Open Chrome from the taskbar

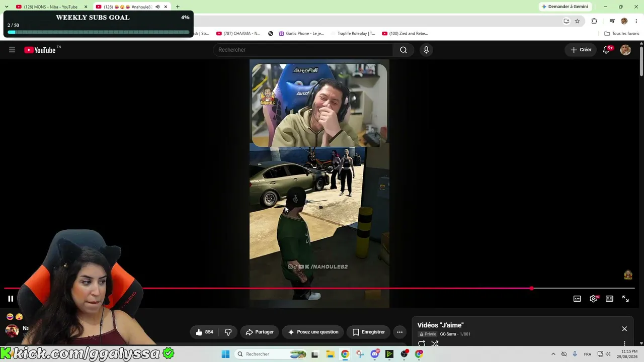[x=345, y=354]
